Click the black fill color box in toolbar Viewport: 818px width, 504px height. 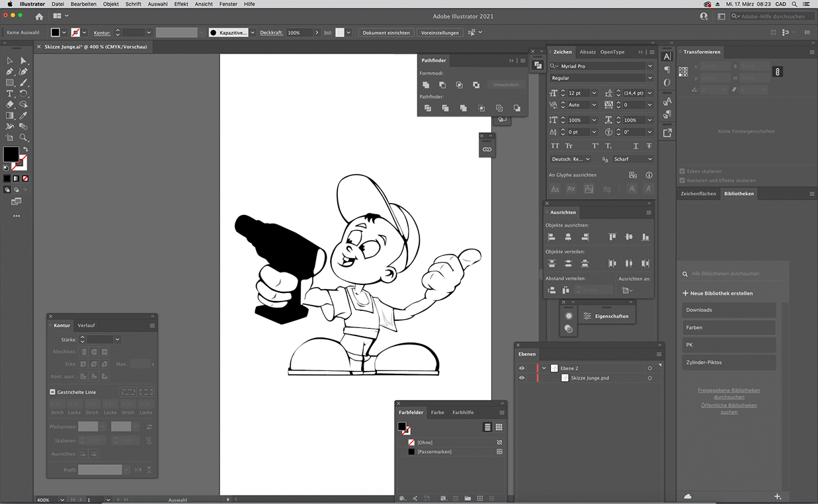tap(11, 154)
